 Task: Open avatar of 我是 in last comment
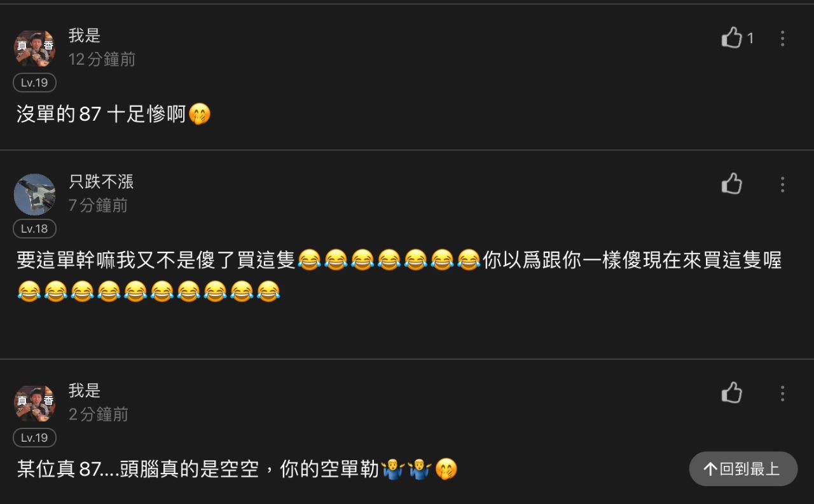click(x=35, y=404)
